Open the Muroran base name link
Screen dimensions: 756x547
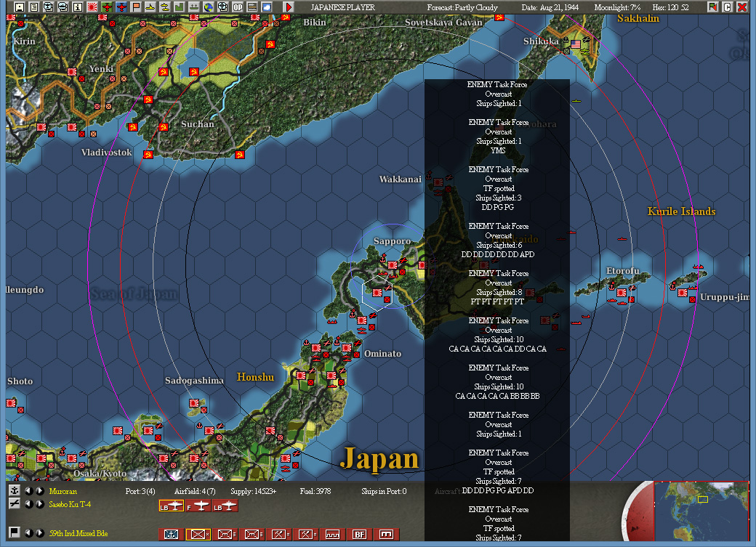point(63,491)
